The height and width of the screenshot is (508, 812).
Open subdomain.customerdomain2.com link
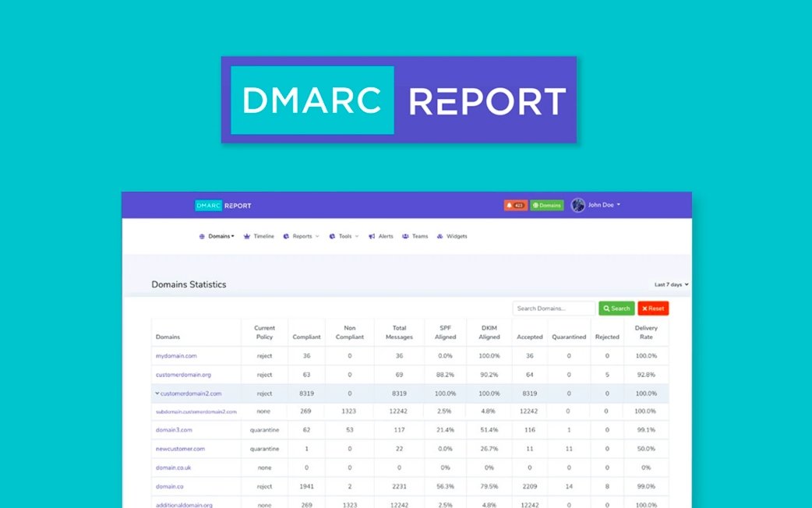tap(196, 411)
